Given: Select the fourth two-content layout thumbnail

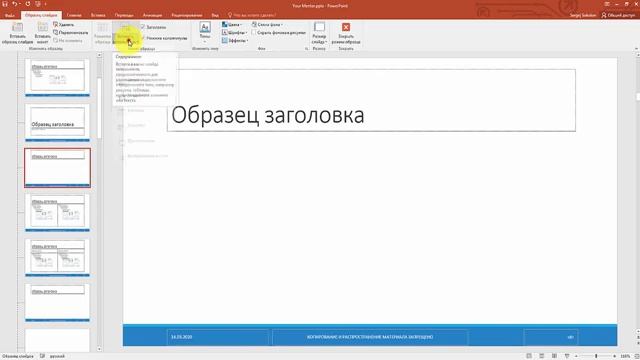Looking at the screenshot, I should [57, 213].
